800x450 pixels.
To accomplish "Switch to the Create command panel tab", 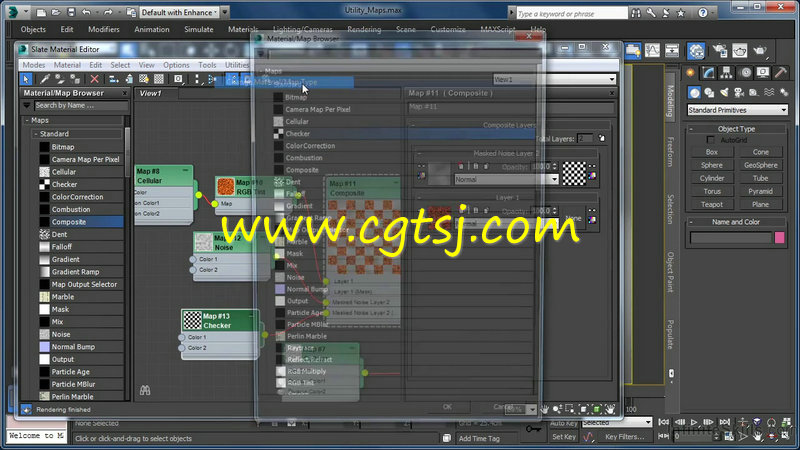I will click(690, 73).
